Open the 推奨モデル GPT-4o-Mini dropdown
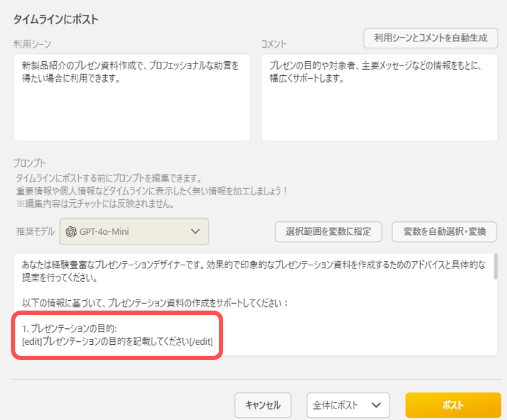507x420 pixels. coord(134,232)
